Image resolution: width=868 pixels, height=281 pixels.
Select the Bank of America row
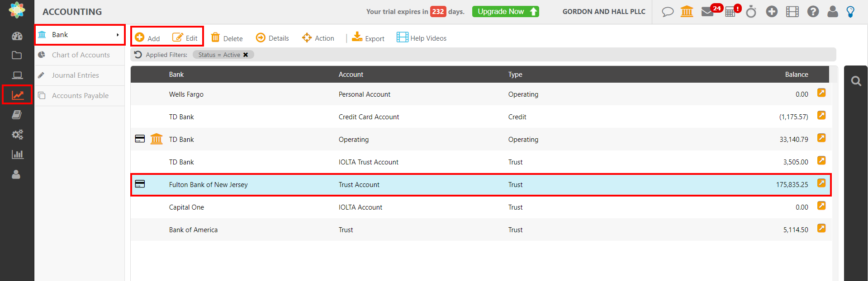[x=481, y=229]
